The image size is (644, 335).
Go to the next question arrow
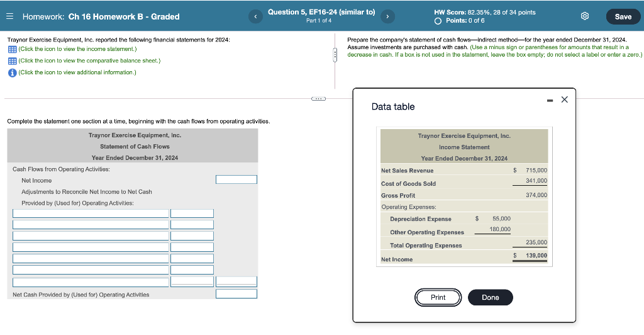pos(387,16)
